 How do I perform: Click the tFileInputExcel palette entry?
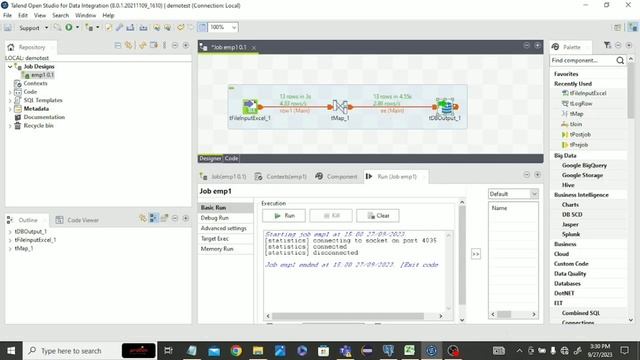[584, 93]
